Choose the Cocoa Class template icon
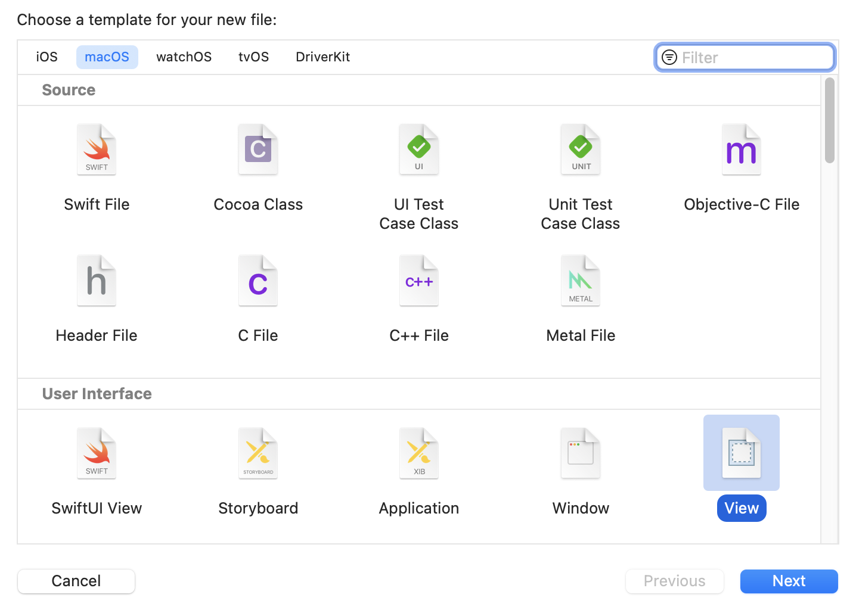 click(x=258, y=150)
